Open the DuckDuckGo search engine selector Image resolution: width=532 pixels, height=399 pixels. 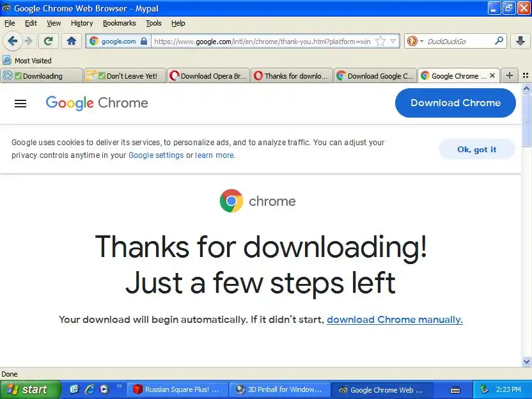click(x=415, y=42)
